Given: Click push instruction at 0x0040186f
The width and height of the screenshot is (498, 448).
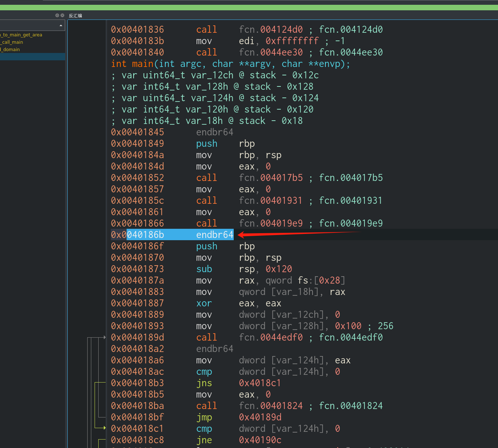Looking at the screenshot, I should tap(207, 246).
